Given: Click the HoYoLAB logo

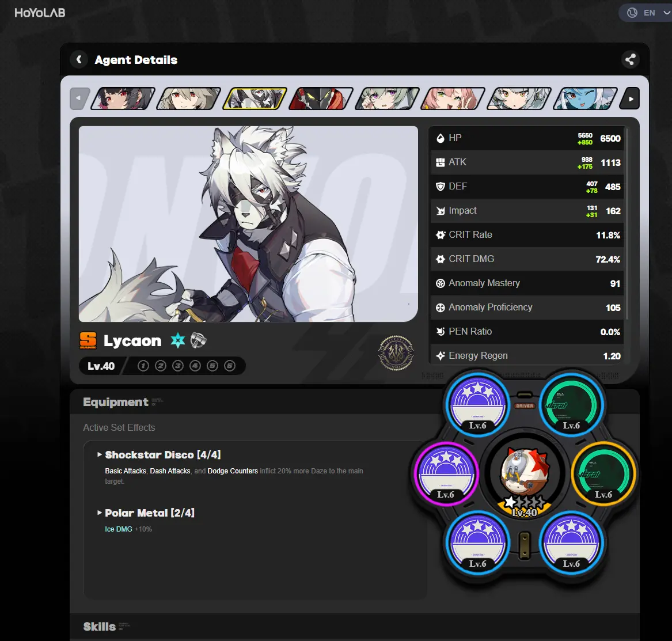Looking at the screenshot, I should click(40, 13).
